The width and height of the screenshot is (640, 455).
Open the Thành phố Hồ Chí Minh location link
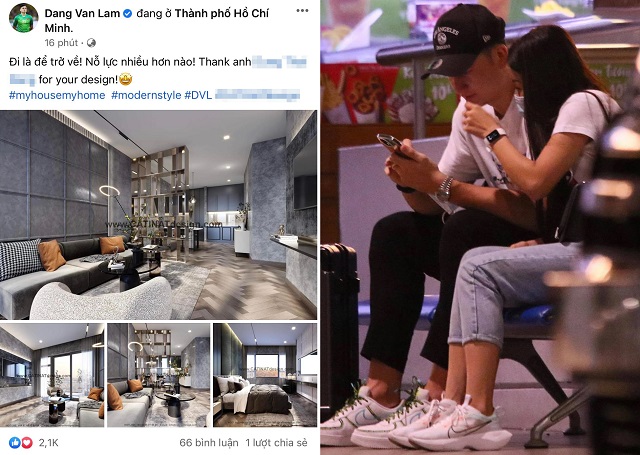pyautogui.click(x=156, y=20)
